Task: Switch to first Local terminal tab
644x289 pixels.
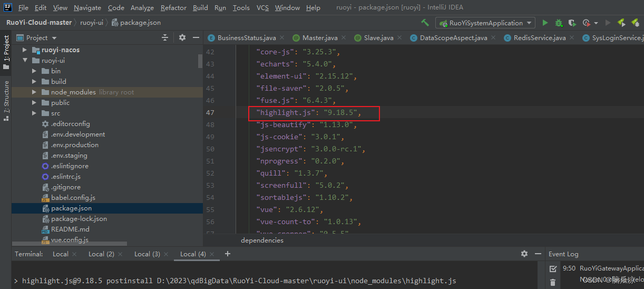Action: [x=60, y=254]
